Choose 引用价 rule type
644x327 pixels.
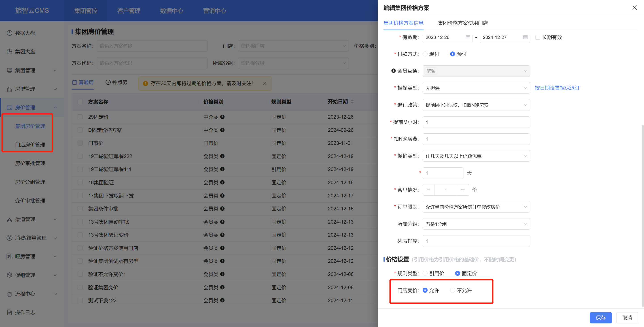425,274
